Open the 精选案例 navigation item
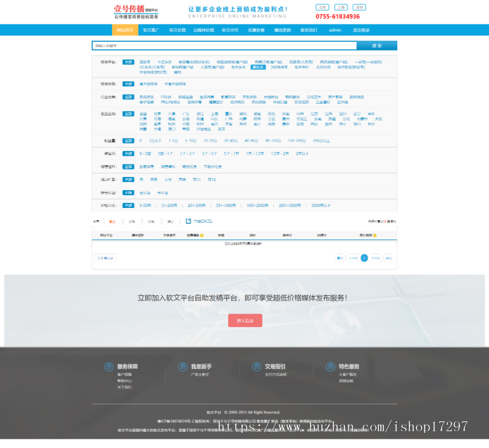Image resolution: width=489 pixels, height=448 pixels. click(283, 30)
